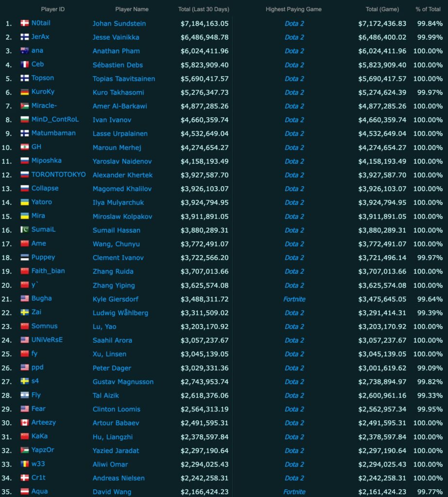
Task: Open KaKa player ID link
Action: tap(40, 436)
